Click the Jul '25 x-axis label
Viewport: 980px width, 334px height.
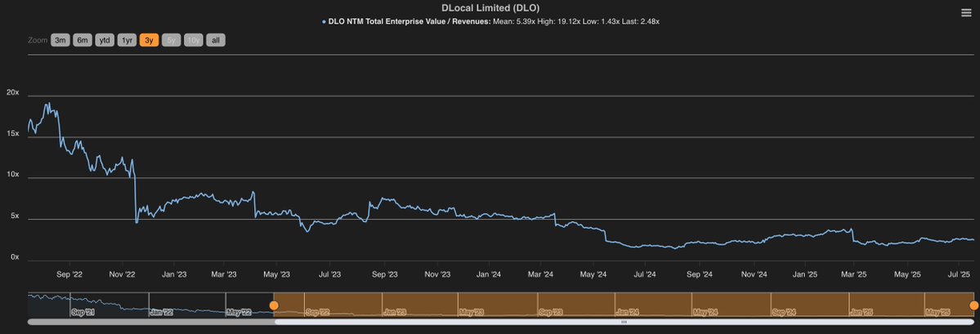(960, 274)
